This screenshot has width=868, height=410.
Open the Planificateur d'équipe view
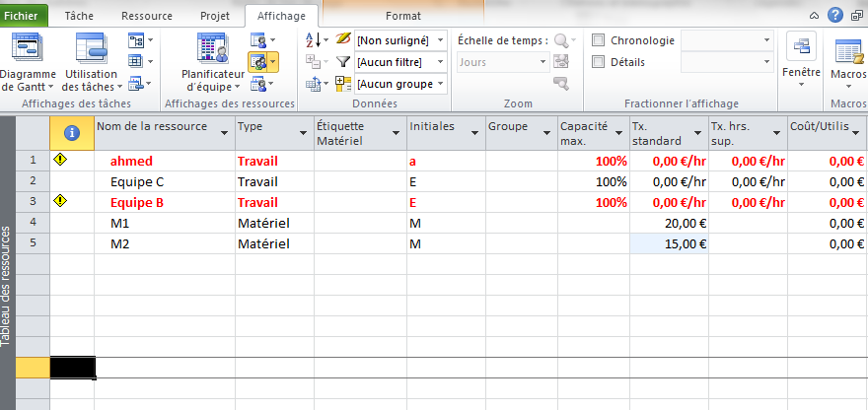[212, 49]
